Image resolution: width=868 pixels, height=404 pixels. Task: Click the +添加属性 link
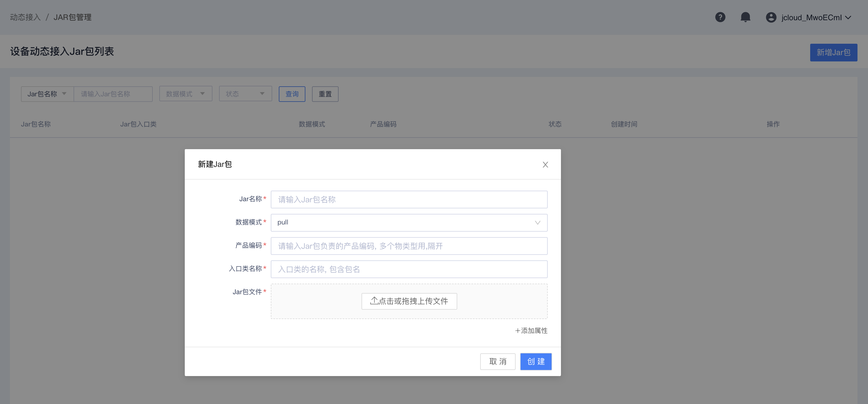tap(531, 331)
